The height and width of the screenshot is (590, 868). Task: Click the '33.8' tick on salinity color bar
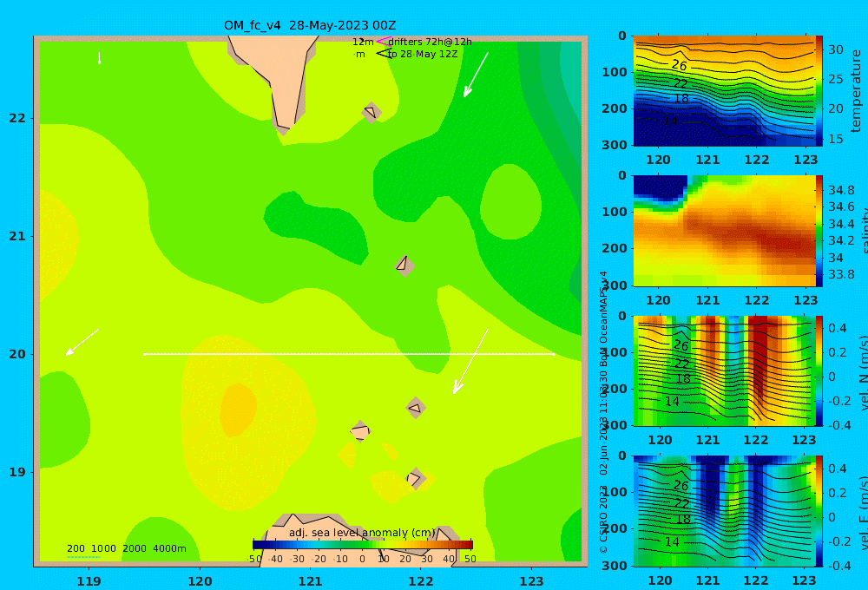pos(841,274)
